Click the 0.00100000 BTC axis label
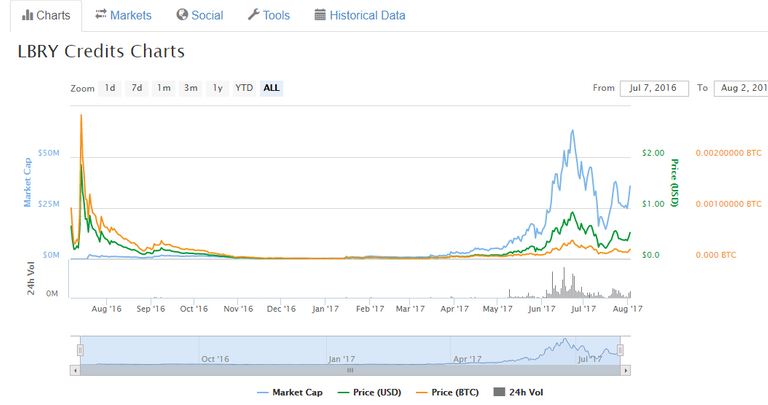768x405 pixels. pyautogui.click(x=728, y=204)
